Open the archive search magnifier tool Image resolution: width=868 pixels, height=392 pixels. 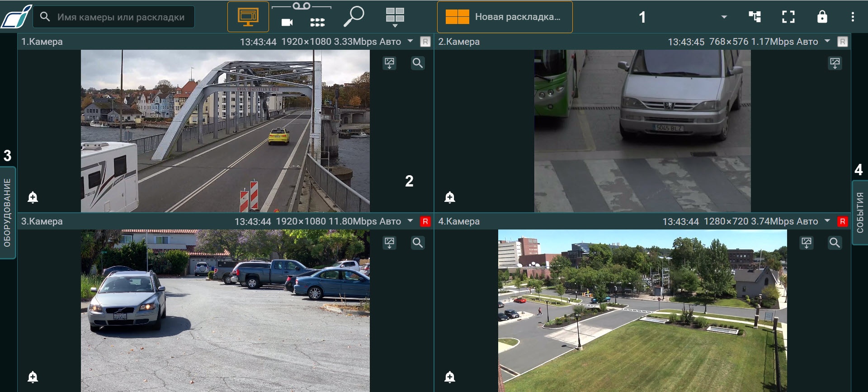[354, 17]
